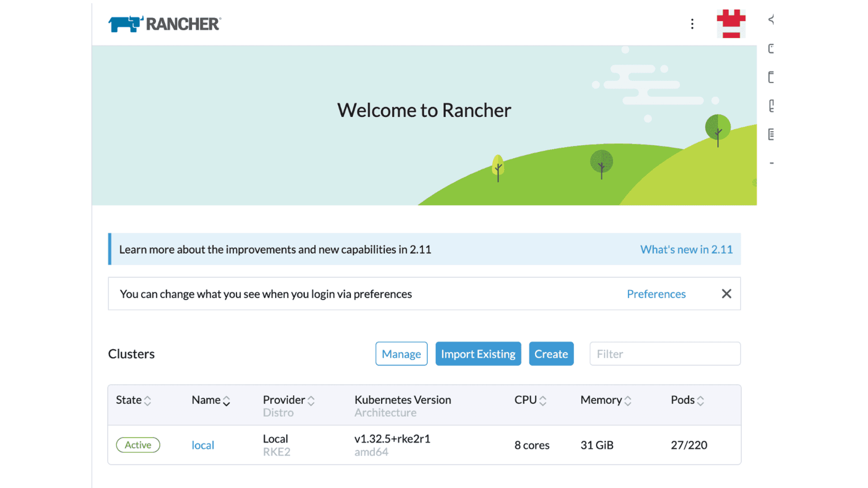868x488 pixels.
Task: Click the 8 cores CPU value
Action: (x=532, y=445)
